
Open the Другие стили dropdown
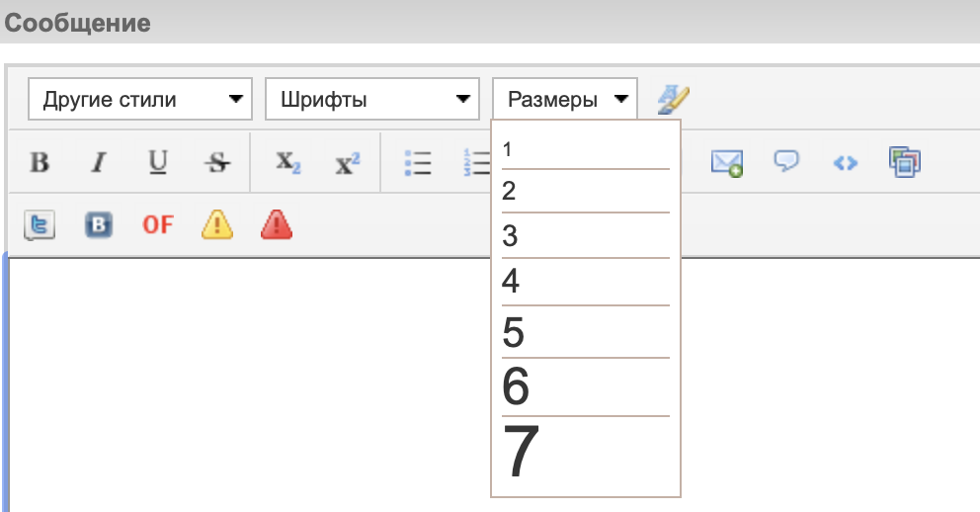140,99
